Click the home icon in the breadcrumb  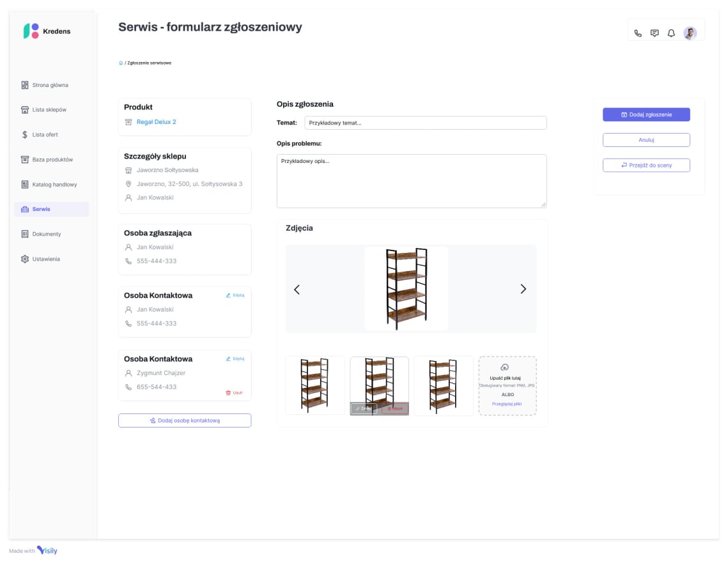tap(120, 63)
